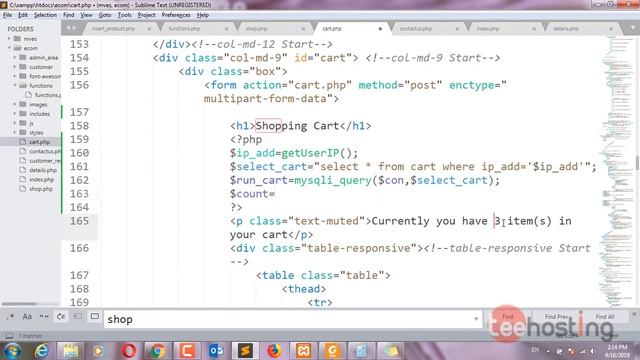Toggle wrap search option in find bar
The width and height of the screenshot is (640, 360).
click(61, 317)
